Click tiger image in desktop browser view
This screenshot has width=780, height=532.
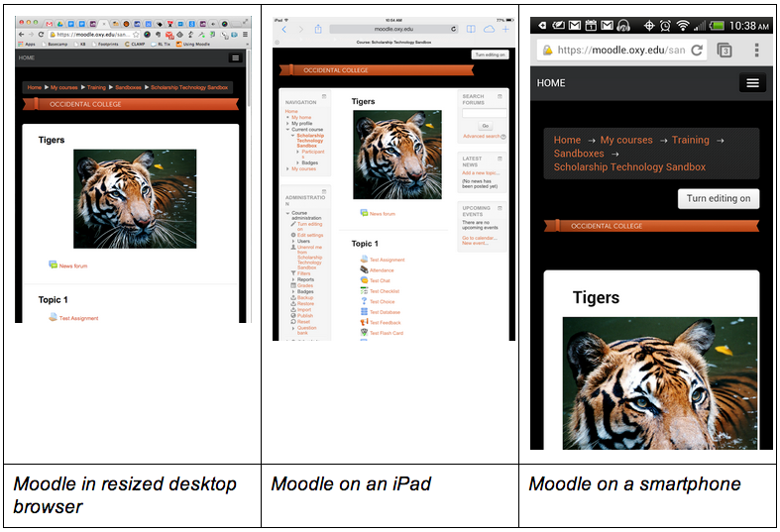point(135,199)
